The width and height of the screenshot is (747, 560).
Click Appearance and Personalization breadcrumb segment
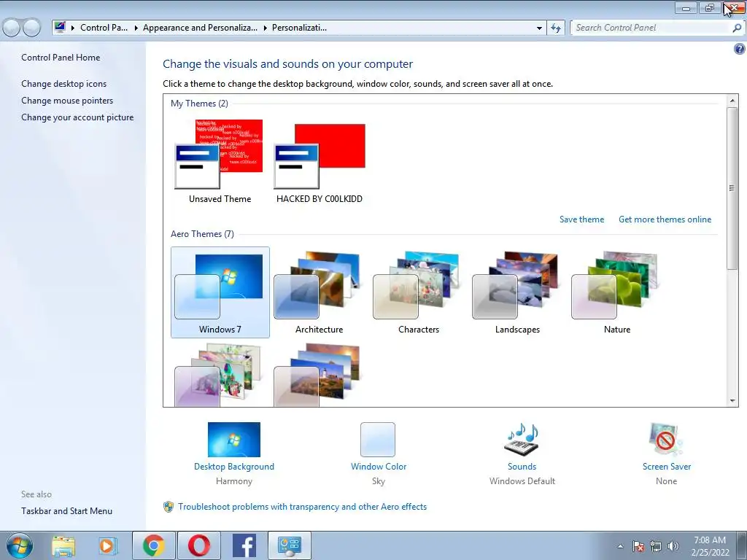[x=200, y=28]
